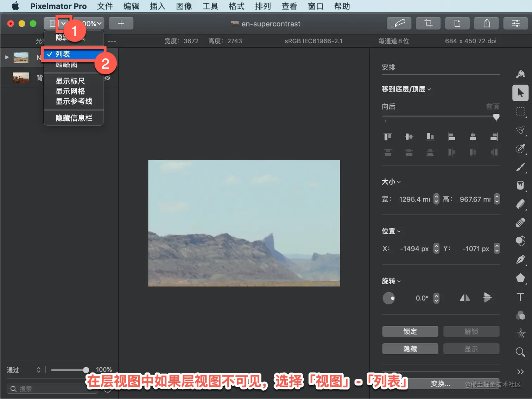Toggle the checked 列表 menu option

point(74,54)
